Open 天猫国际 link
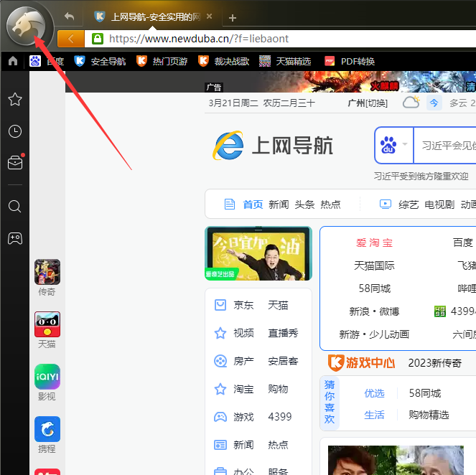The image size is (476, 475). [x=374, y=265]
